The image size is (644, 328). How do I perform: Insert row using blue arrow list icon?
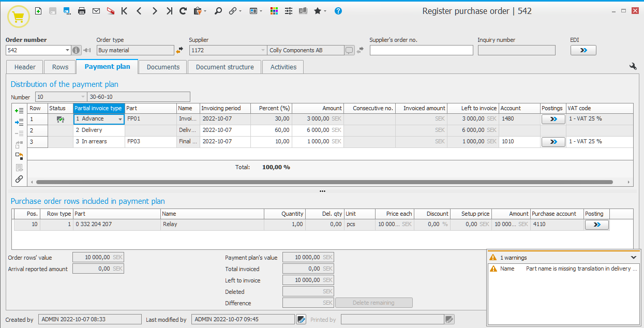[19, 122]
